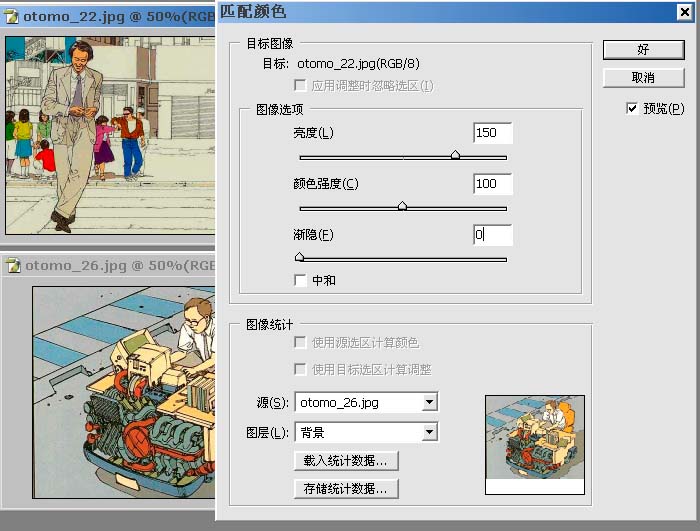The height and width of the screenshot is (531, 700).
Task: Click the source image preview thumbnail
Action: (535, 444)
